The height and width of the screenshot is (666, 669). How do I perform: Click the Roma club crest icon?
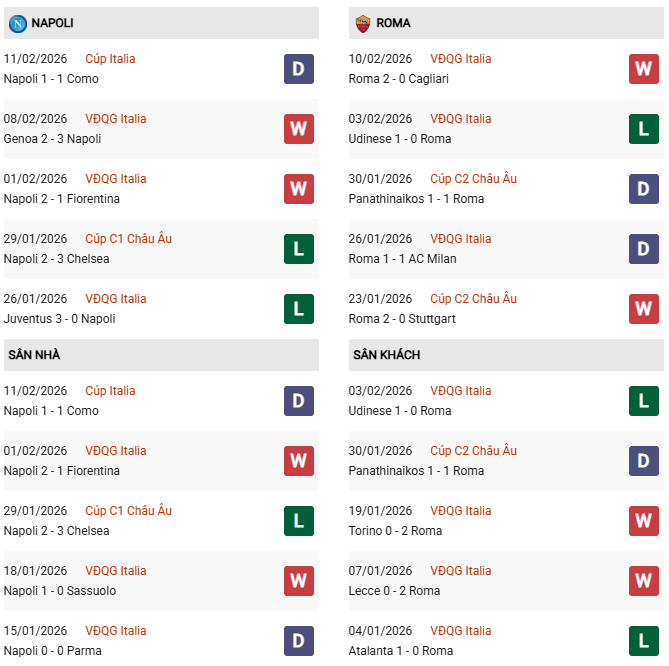[x=362, y=23]
